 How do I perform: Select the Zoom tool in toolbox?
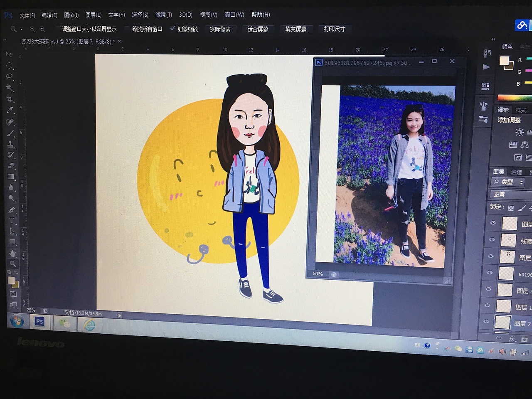click(x=13, y=264)
